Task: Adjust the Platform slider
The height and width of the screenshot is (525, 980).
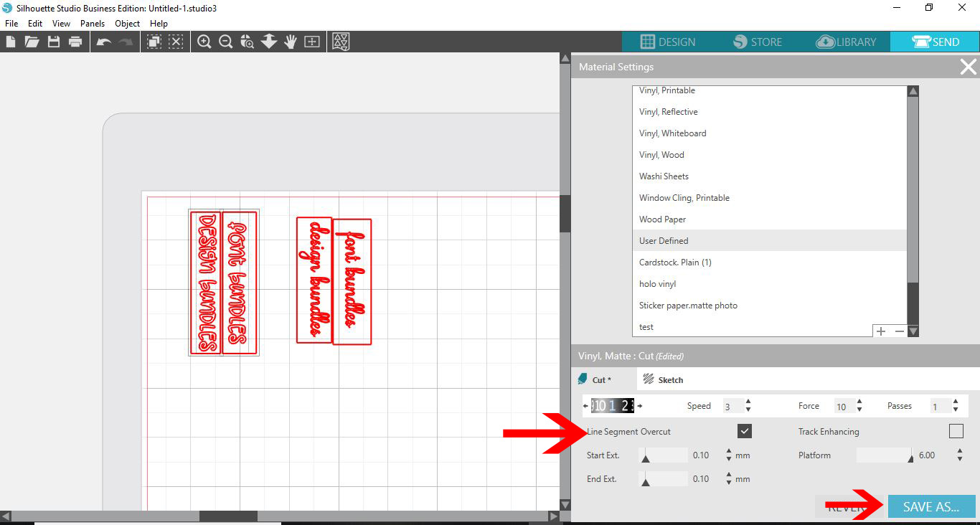Action: pyautogui.click(x=884, y=455)
